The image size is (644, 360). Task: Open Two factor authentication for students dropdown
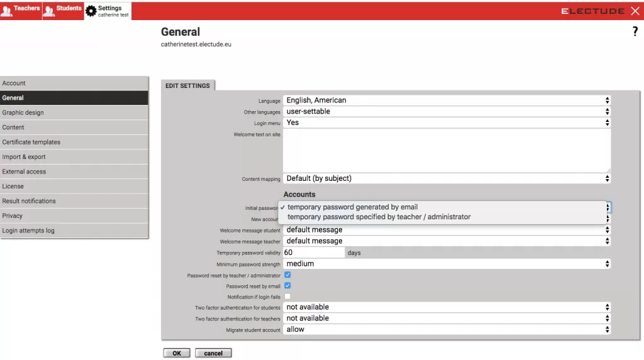447,307
